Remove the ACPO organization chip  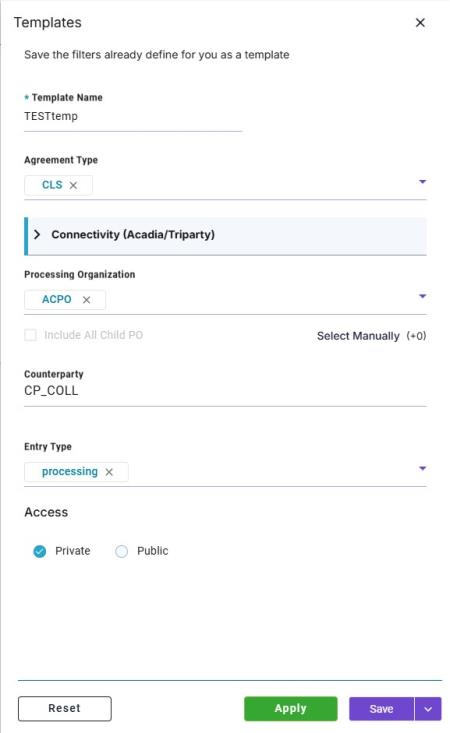86,300
